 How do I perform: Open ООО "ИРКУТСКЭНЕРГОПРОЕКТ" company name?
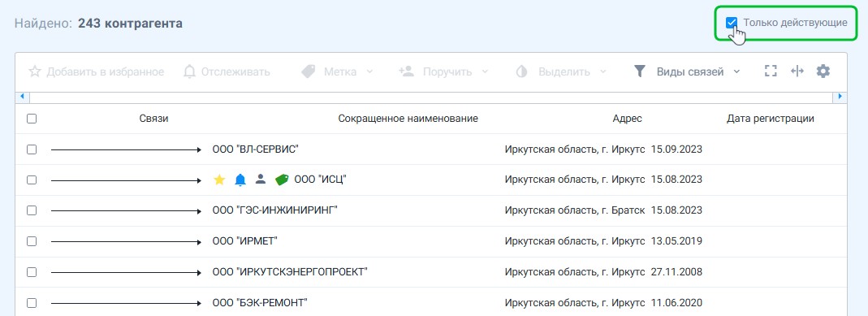290,272
